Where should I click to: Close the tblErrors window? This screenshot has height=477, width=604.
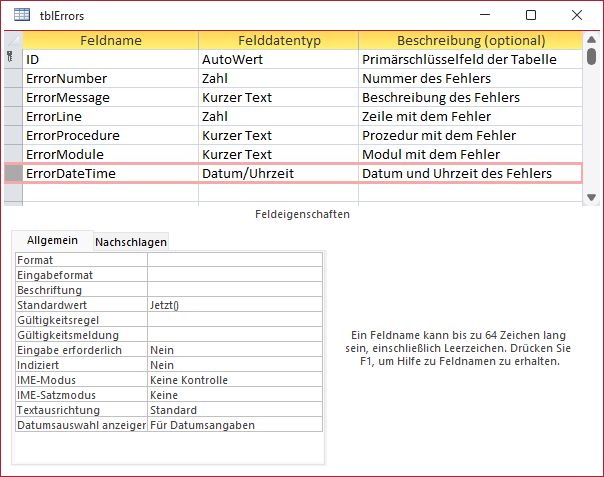577,15
